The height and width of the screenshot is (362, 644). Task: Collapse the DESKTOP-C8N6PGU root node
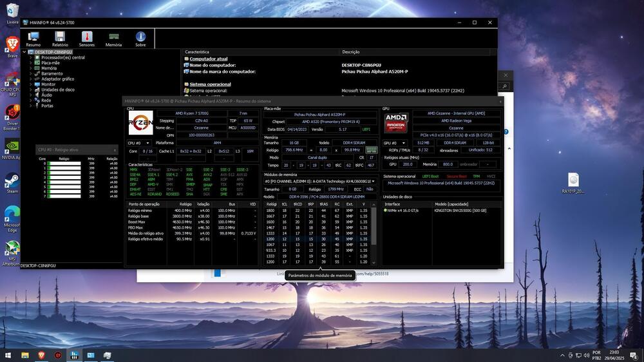click(x=25, y=52)
